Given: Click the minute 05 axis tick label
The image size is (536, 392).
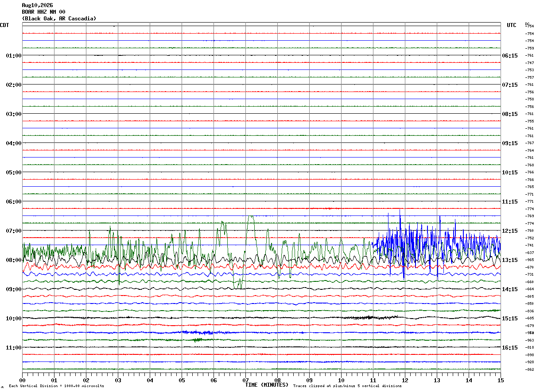Looking at the screenshot, I should pos(182,380).
